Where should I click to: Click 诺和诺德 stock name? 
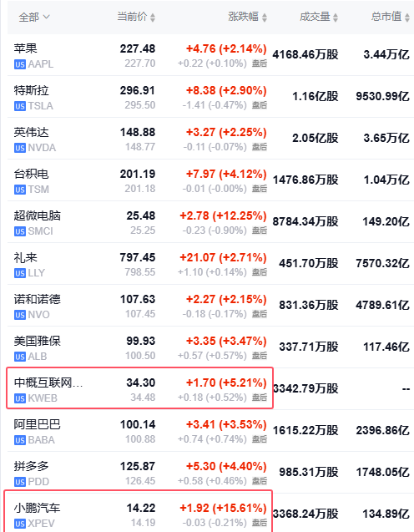pyautogui.click(x=38, y=299)
